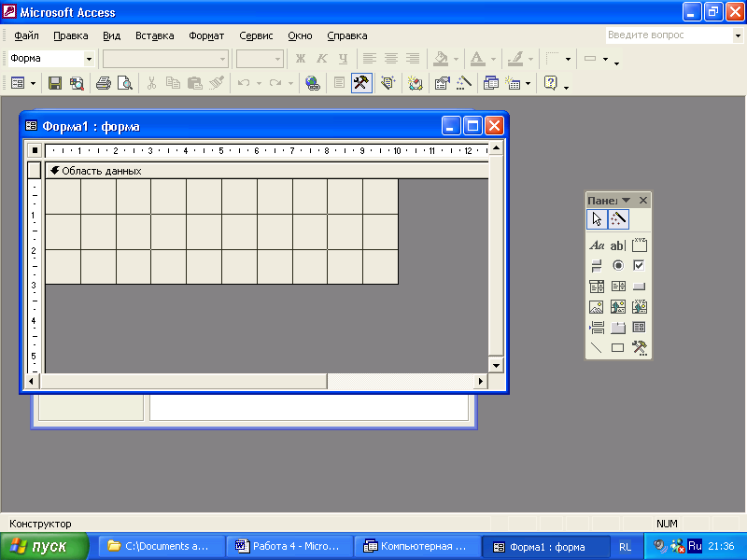Toggle Underline (Ч) formatting
Image resolution: width=747 pixels, height=560 pixels.
[343, 59]
